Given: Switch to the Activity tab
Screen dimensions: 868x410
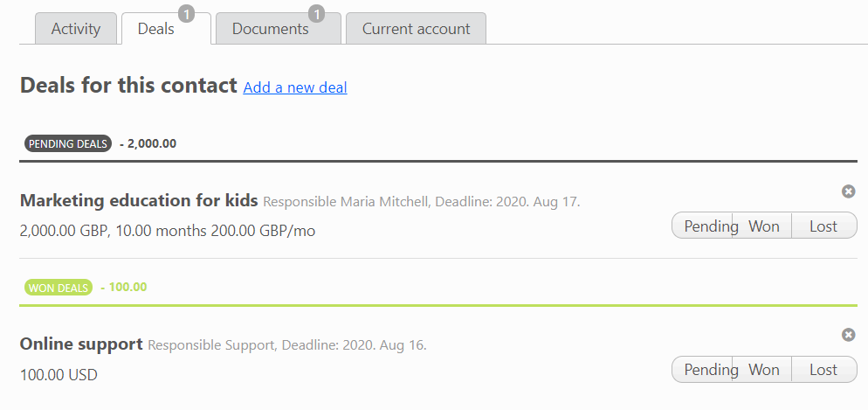Looking at the screenshot, I should point(76,28).
